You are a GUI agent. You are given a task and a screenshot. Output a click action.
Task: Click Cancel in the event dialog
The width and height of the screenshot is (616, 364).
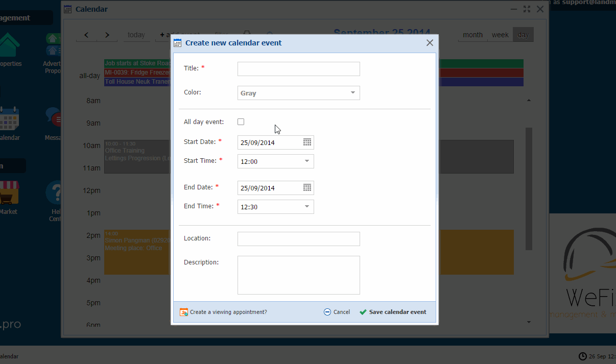click(337, 312)
